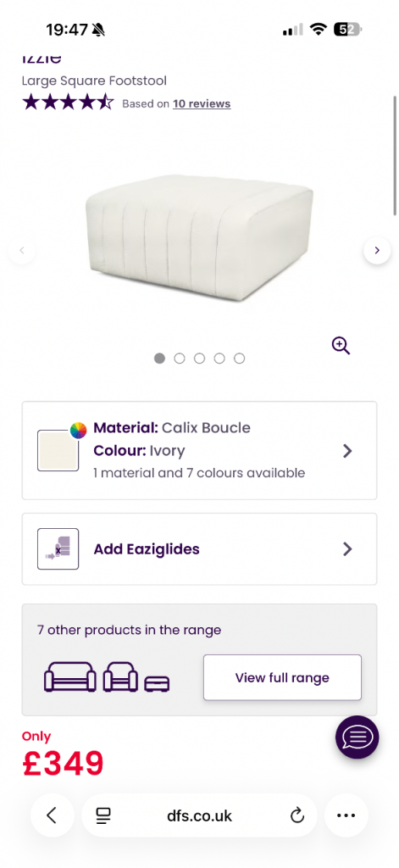Tap the sofa range icon

69,677
